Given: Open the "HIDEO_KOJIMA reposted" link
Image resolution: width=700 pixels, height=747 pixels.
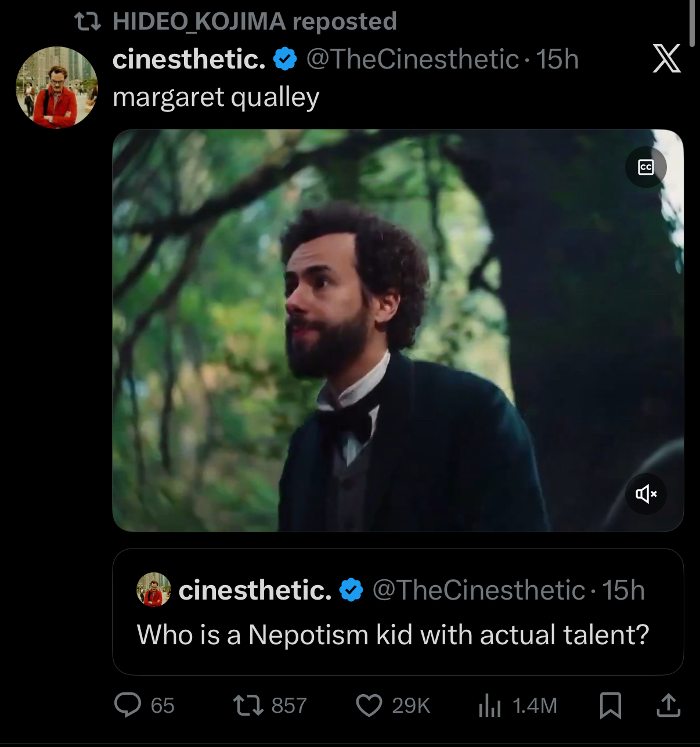Looking at the screenshot, I should click(x=254, y=21).
